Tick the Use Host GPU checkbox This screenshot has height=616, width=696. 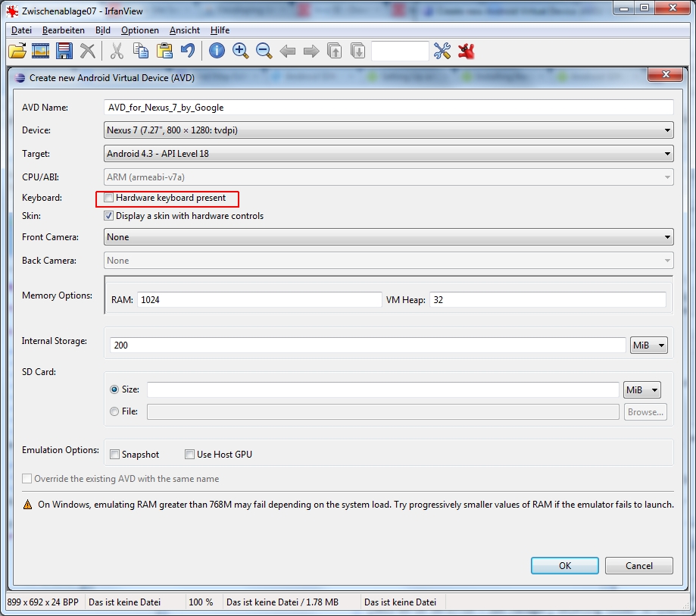point(190,455)
